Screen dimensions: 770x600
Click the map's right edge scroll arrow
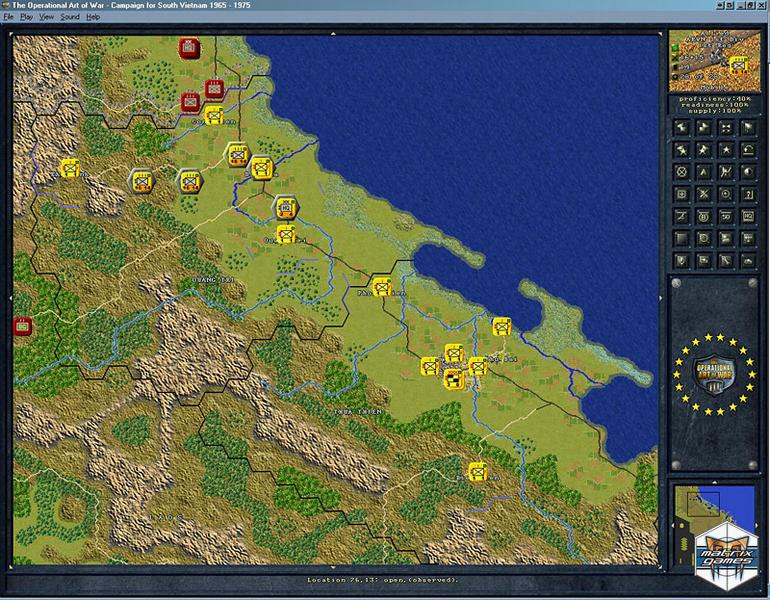pos(660,298)
